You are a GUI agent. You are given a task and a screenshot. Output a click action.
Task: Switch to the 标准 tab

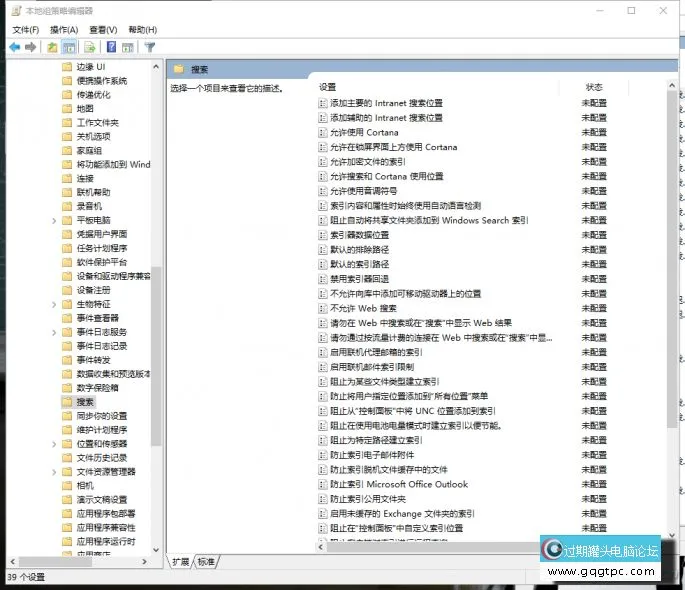click(206, 562)
